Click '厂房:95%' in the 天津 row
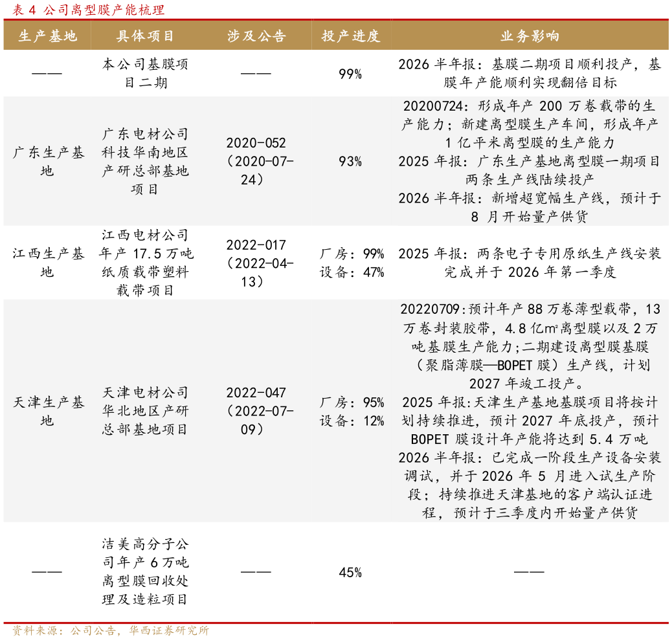This screenshot has height=640, width=672. tap(352, 403)
